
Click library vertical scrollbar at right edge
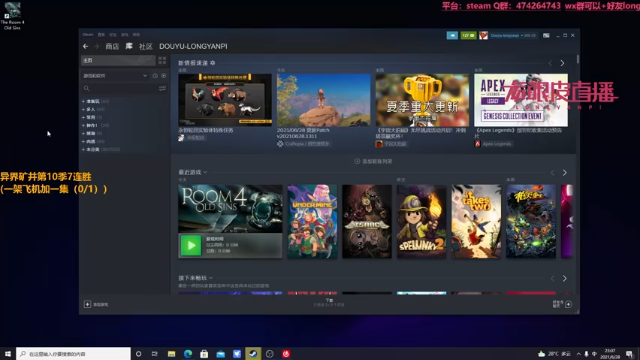578,59
